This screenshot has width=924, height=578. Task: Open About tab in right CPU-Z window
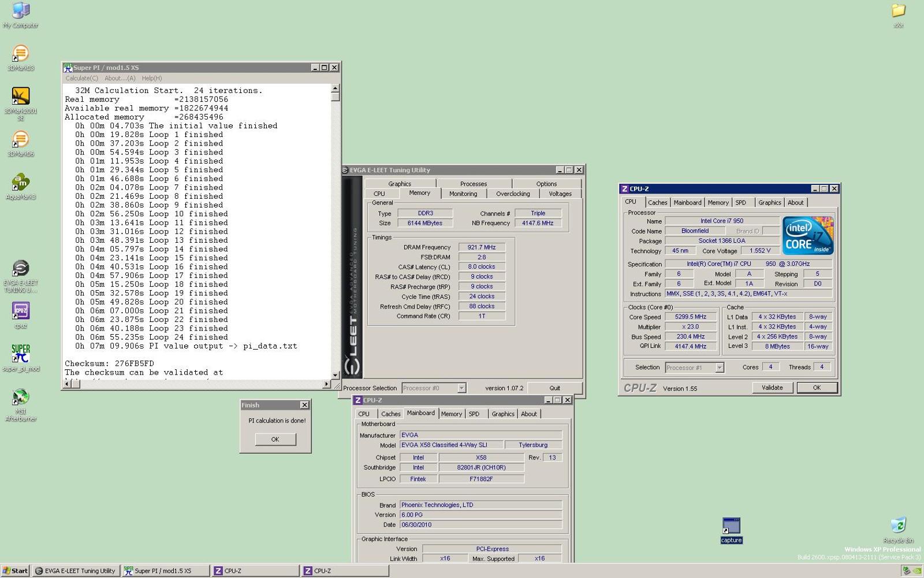796,202
